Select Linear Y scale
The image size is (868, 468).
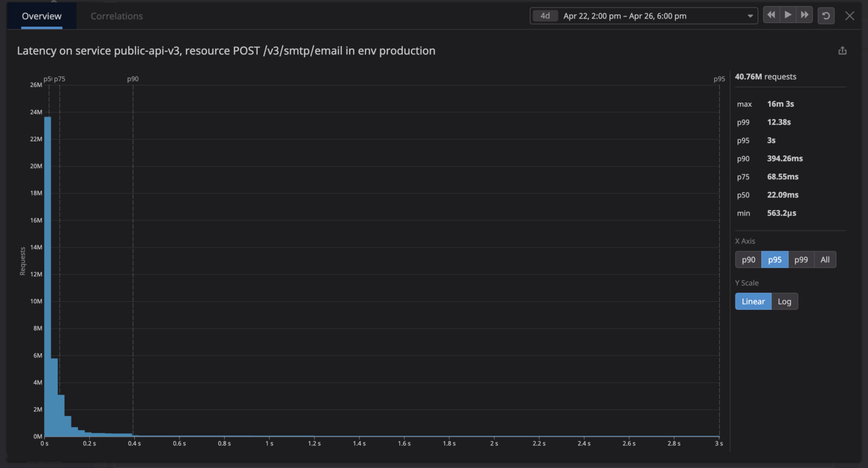[x=753, y=301]
